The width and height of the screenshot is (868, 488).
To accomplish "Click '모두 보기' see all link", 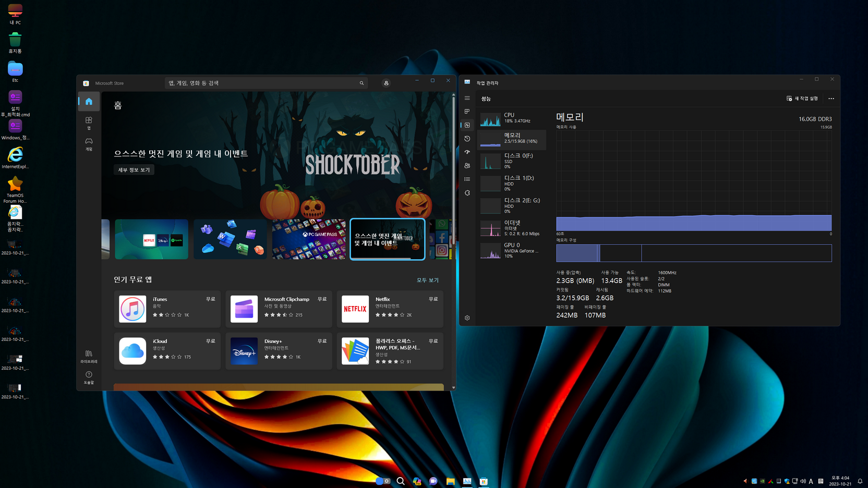I will coord(427,280).
